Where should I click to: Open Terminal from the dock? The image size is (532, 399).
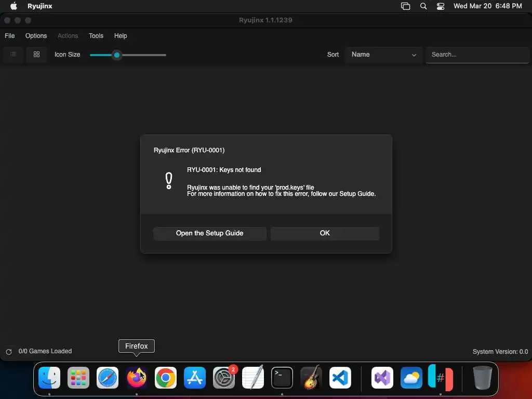tap(282, 377)
